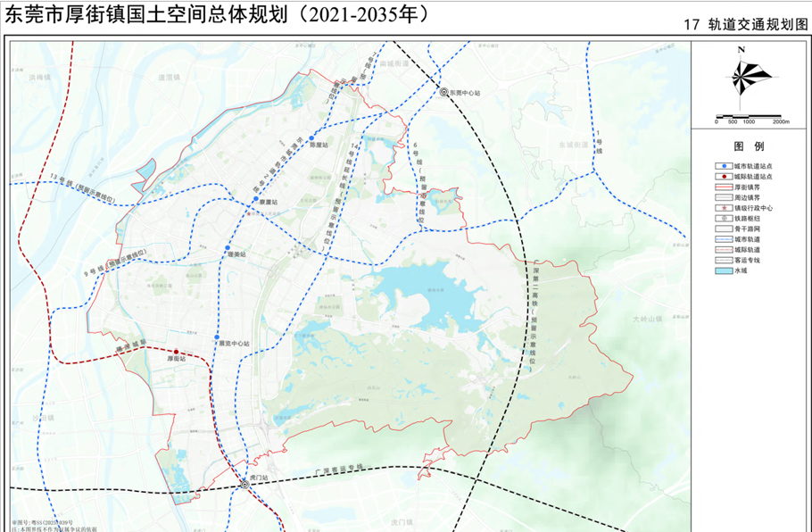
Task: Click the 城际轨道站点 red dot legend symbol
Action: 724,177
